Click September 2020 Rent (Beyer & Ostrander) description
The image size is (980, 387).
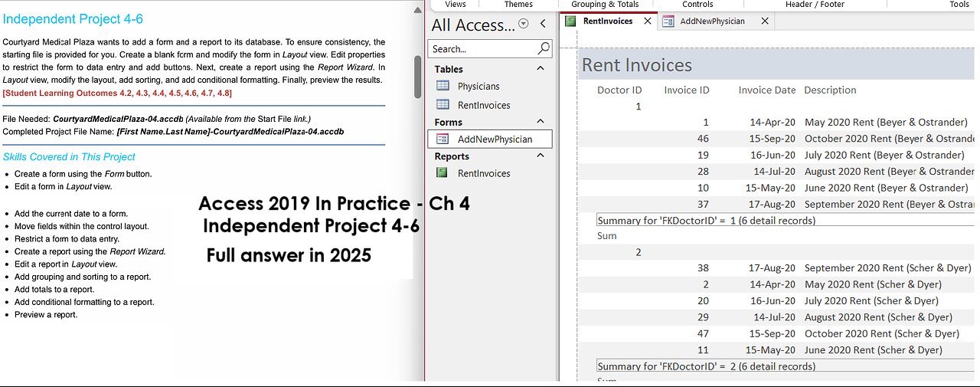click(x=889, y=204)
